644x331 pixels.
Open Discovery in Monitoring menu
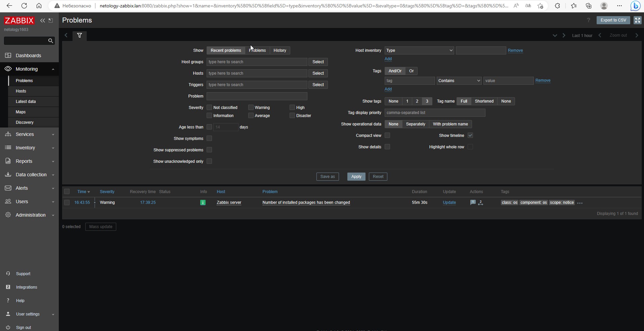34,122
